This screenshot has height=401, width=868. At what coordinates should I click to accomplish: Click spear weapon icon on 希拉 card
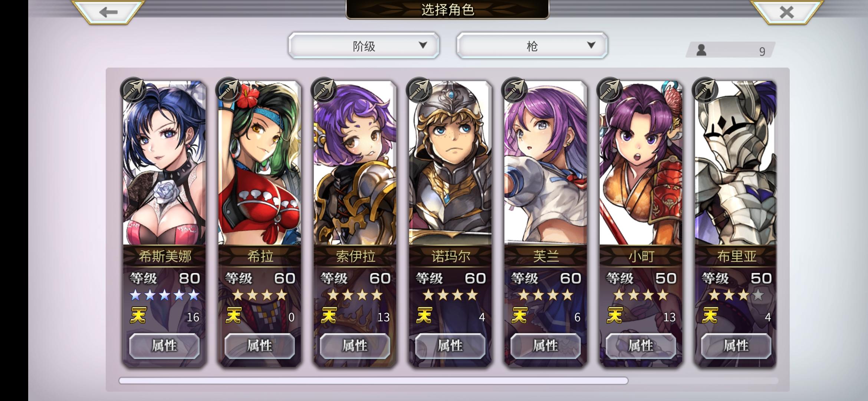[228, 90]
